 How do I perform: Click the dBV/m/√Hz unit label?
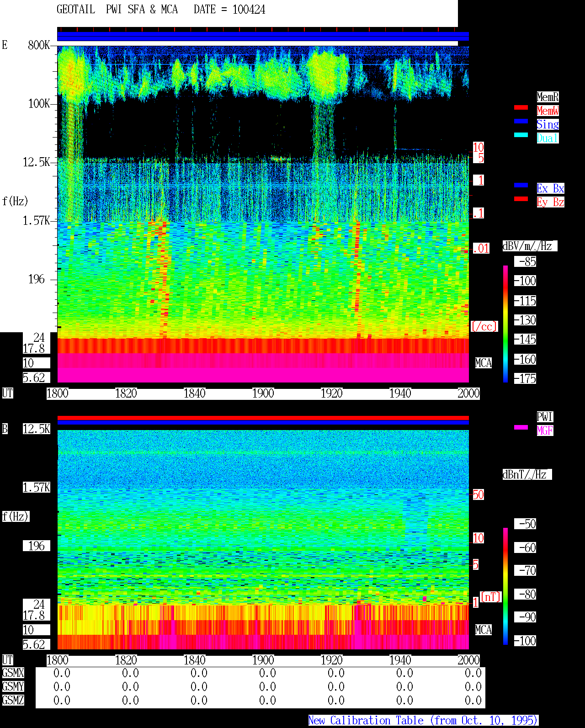click(x=530, y=246)
